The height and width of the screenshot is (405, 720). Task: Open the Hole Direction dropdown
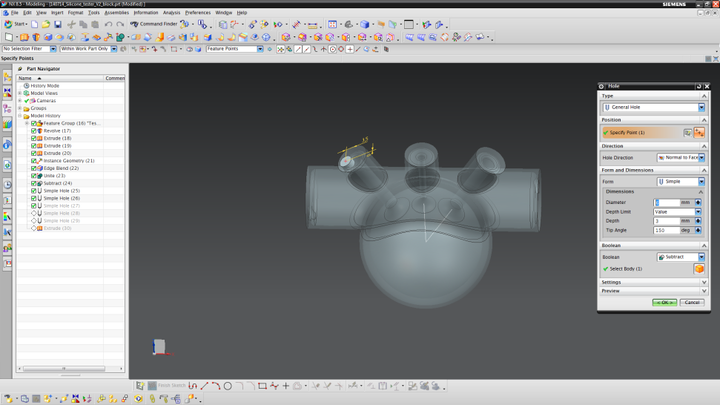[681, 158]
